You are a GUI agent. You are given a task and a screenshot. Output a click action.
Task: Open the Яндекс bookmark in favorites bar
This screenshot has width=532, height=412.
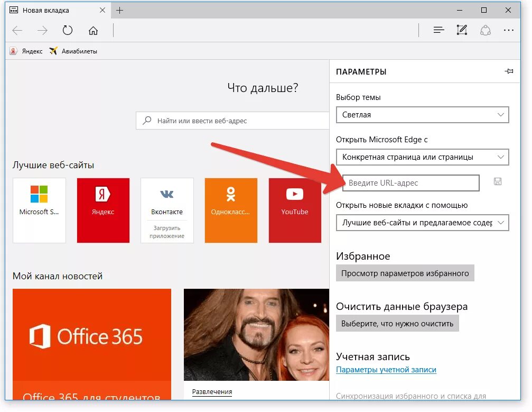pos(26,51)
